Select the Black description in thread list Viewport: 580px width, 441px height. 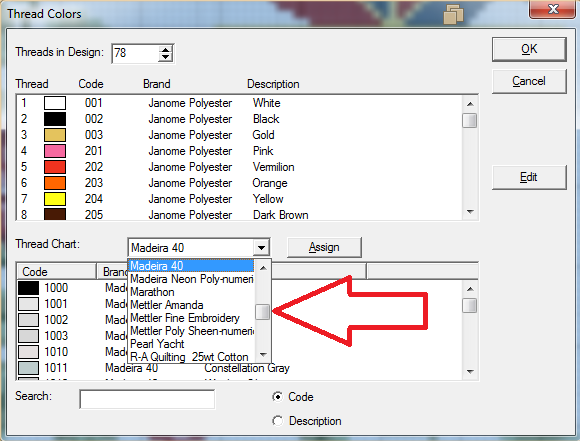click(266, 119)
